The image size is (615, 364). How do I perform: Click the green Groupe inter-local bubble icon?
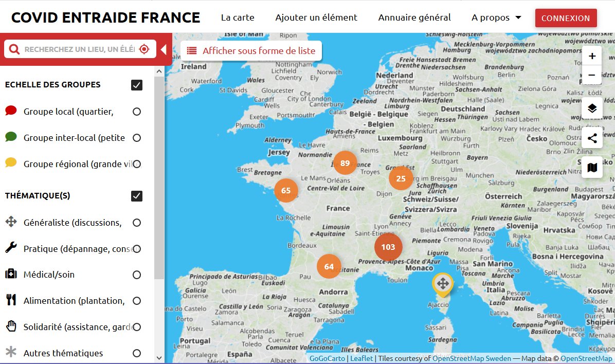[11, 137]
